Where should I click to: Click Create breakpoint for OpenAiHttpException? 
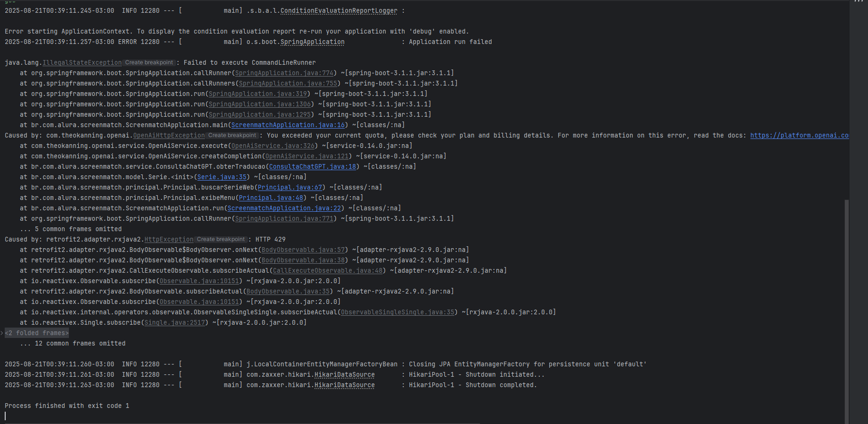click(232, 135)
